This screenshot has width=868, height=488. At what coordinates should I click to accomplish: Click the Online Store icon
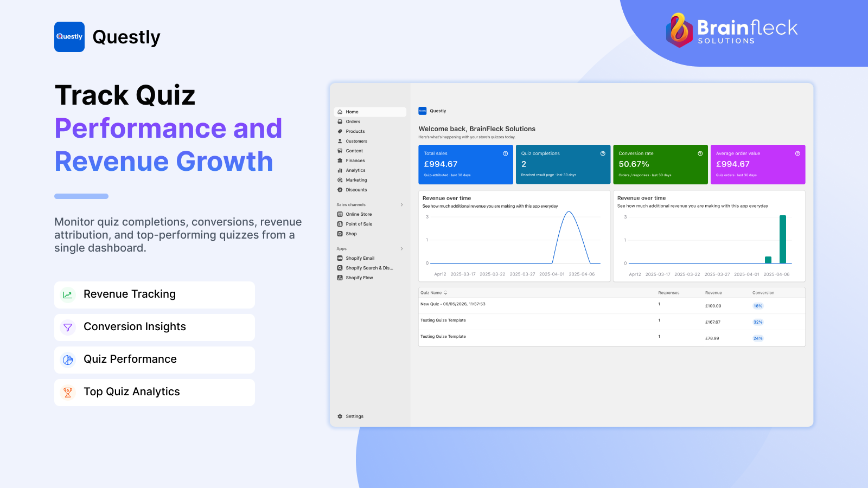[340, 214]
